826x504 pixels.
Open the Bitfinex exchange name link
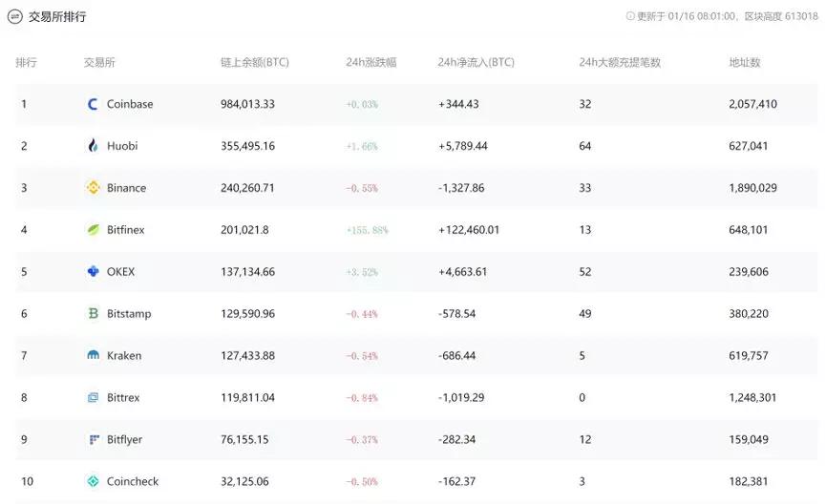(x=125, y=230)
